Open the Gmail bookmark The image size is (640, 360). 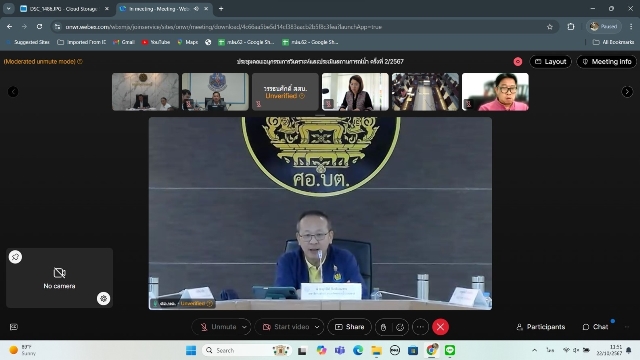click(x=124, y=42)
